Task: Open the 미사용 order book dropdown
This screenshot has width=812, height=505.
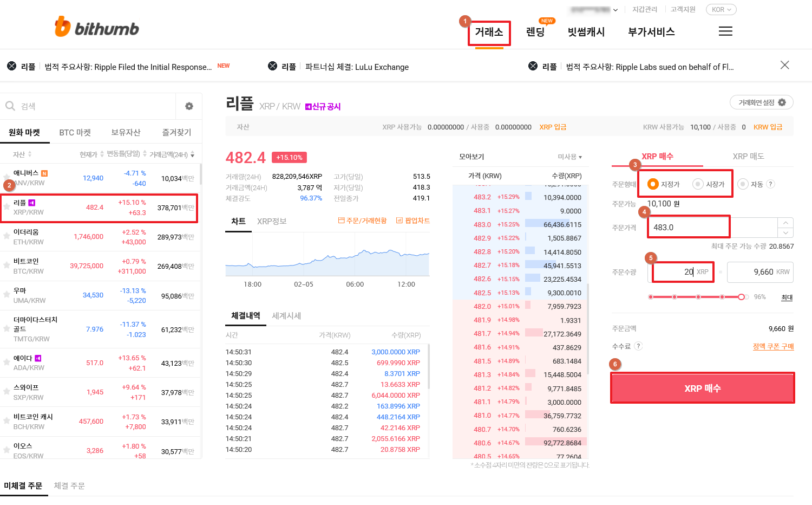Action: pos(570,157)
